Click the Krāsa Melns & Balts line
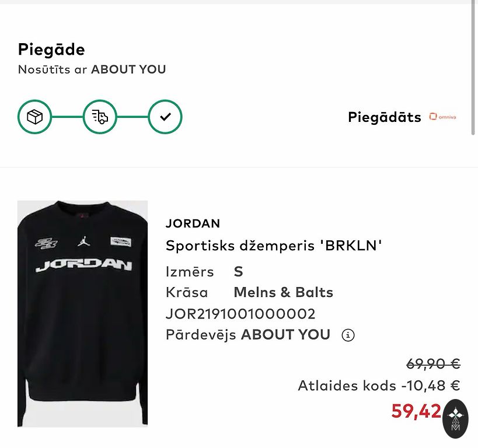 (x=249, y=292)
